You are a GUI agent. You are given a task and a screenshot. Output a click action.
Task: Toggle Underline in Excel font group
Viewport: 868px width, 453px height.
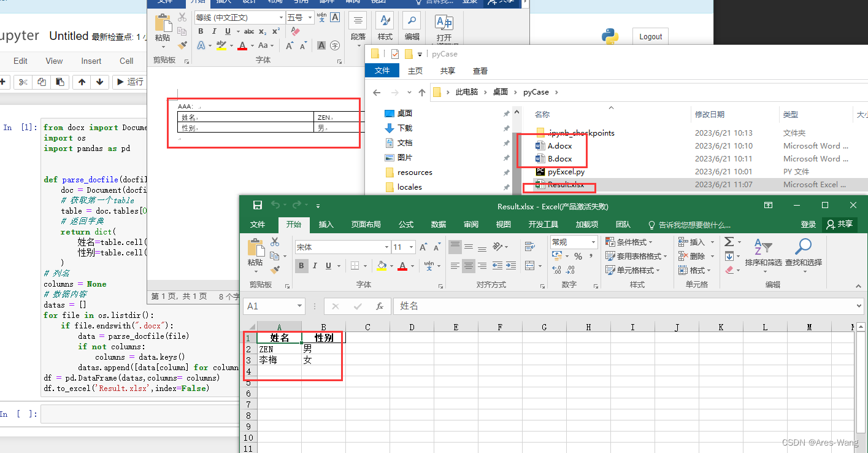tap(329, 266)
